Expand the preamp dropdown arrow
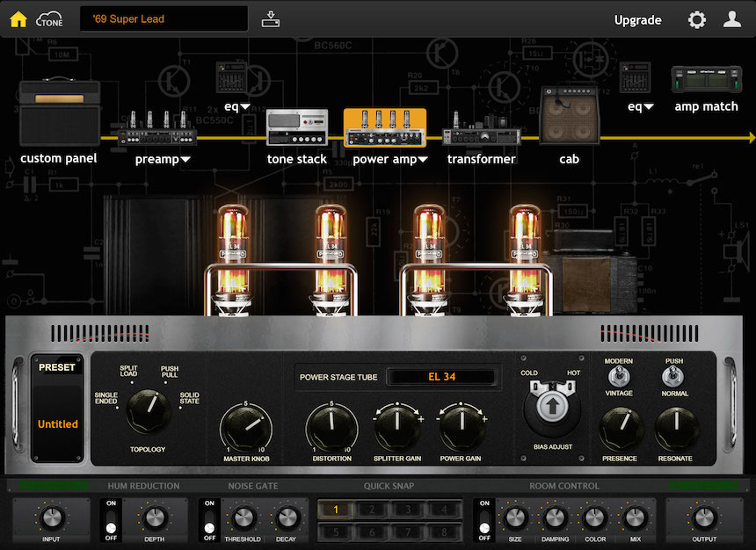This screenshot has height=550, width=756. pyautogui.click(x=185, y=160)
